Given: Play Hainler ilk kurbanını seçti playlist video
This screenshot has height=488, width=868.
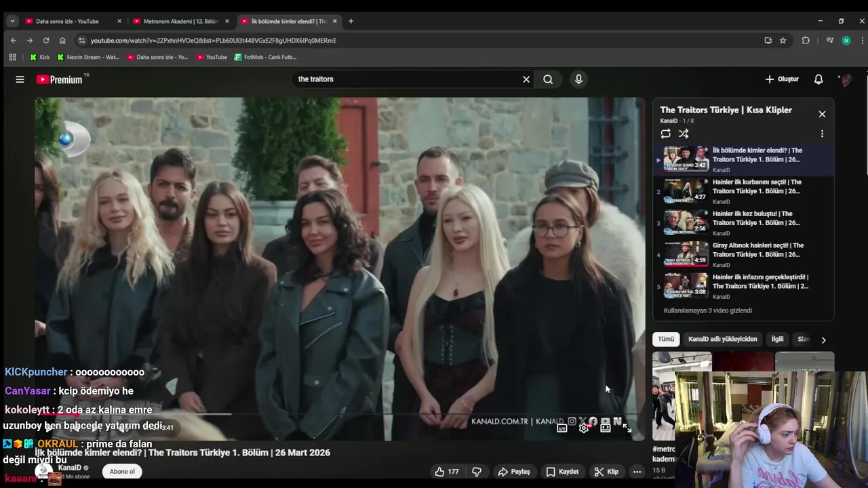Looking at the screenshot, I should [x=743, y=191].
